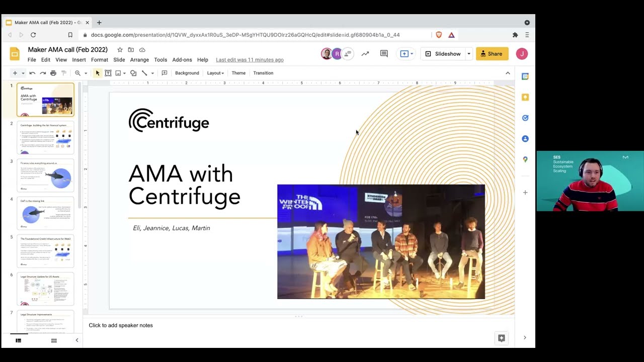Switch to grid view button
Image resolution: width=644 pixels, height=362 pixels.
(54, 340)
